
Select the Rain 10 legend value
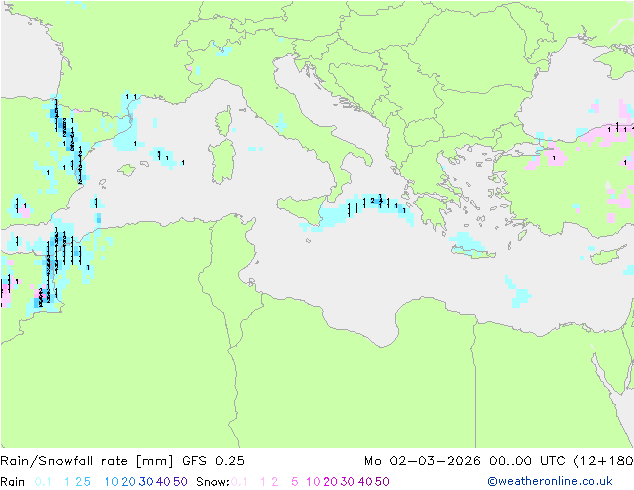pyautogui.click(x=111, y=482)
